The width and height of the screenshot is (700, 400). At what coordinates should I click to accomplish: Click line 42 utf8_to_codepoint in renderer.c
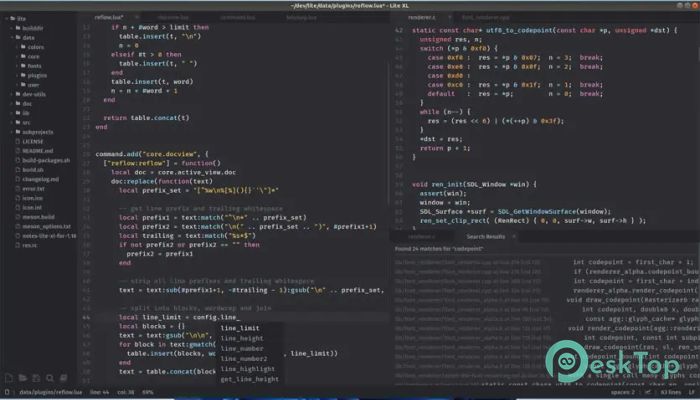pos(544,30)
